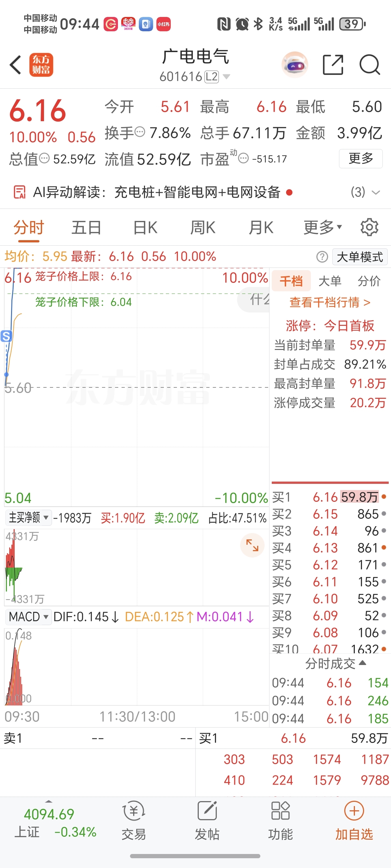
Task: Tap the 买8 row at 6.09
Action: (330, 615)
